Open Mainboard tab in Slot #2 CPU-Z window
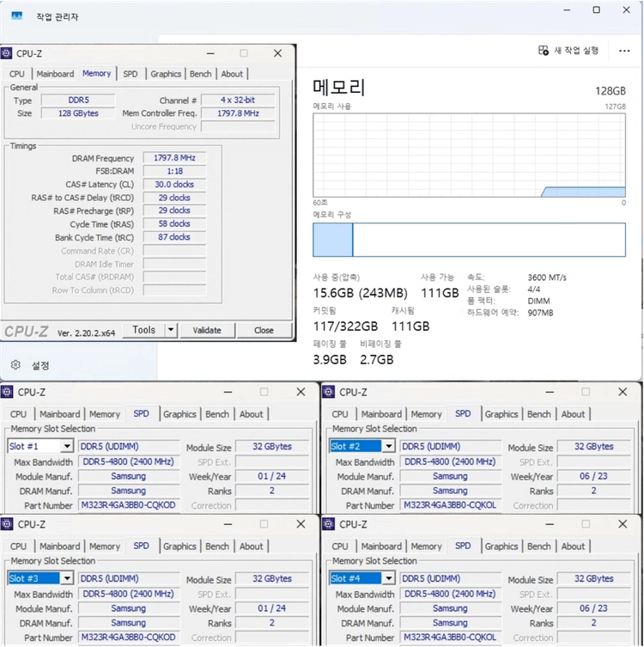The height and width of the screenshot is (647, 644). [381, 414]
